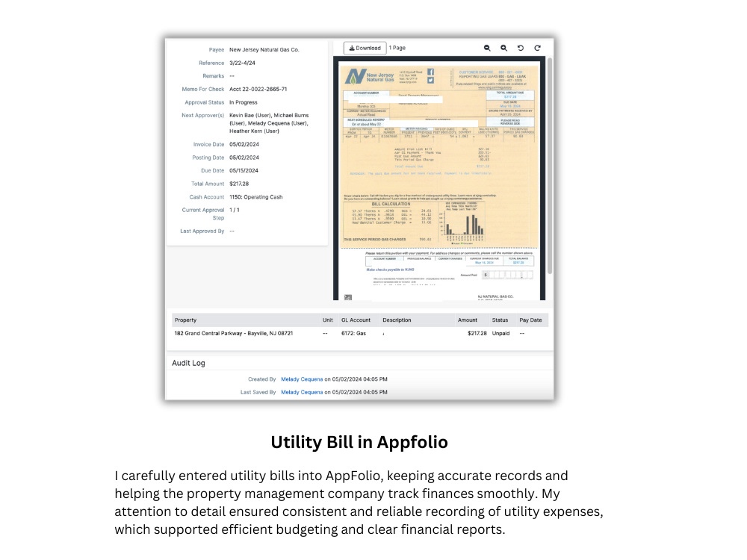
Task: Click the Facebook icon on the bill
Action: (x=431, y=72)
